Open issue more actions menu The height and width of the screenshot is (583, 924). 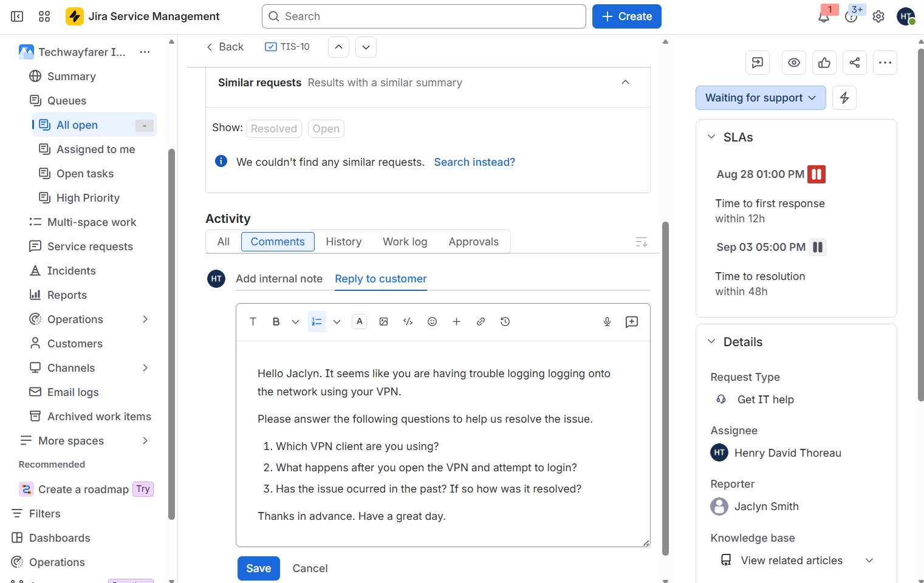(885, 63)
